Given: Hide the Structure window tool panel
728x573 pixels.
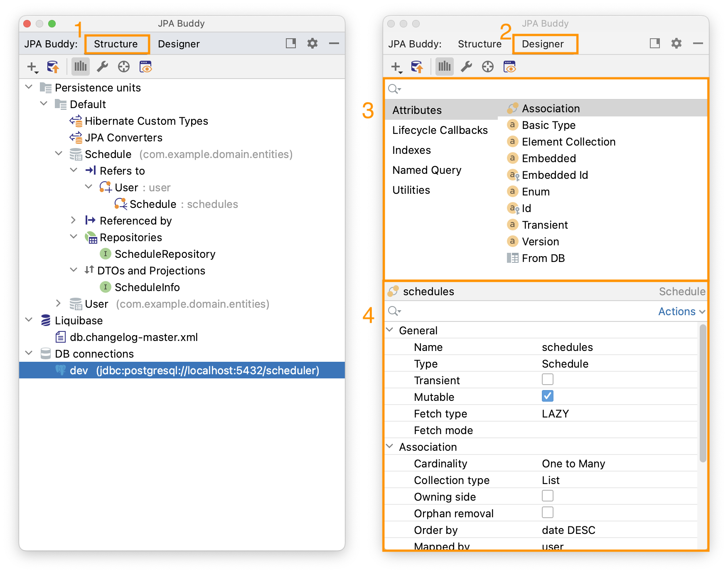Looking at the screenshot, I should (334, 43).
